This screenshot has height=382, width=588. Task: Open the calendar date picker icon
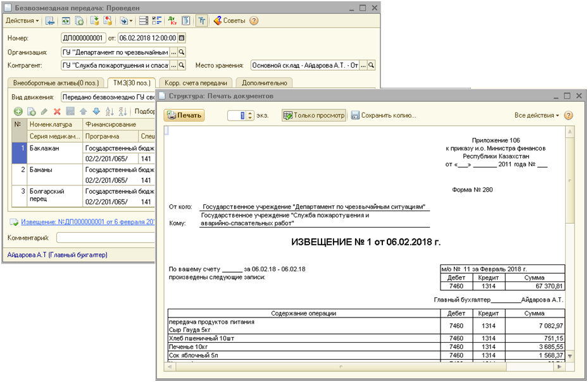pos(182,38)
